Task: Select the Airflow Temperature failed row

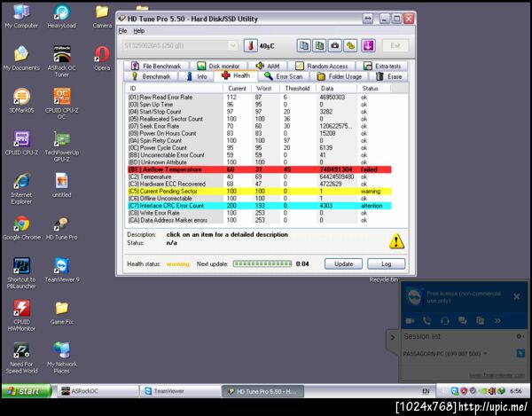Action: click(x=260, y=169)
